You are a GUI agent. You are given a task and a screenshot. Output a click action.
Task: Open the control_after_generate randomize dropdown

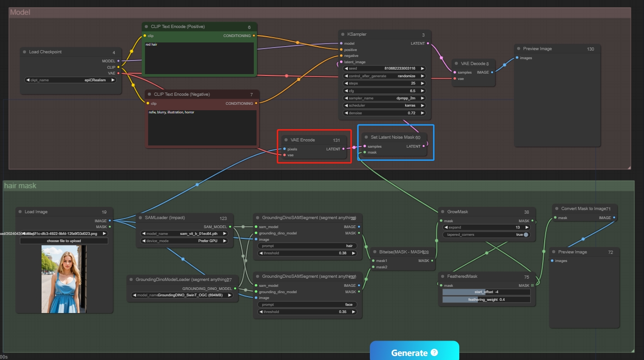click(x=384, y=76)
